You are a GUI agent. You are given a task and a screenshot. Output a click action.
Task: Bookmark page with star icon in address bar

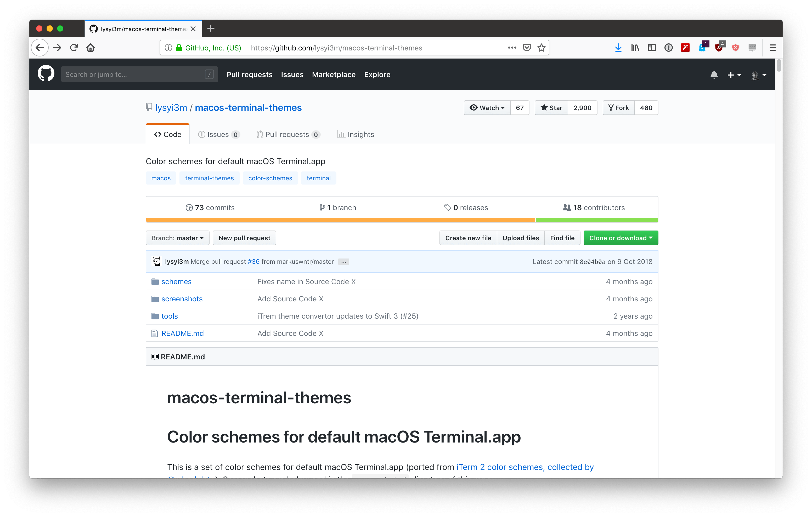tap(541, 48)
